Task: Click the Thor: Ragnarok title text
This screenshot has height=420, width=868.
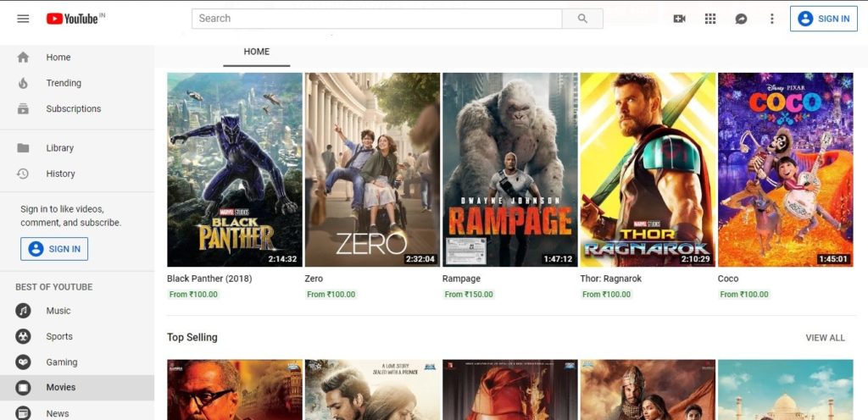Action: tap(610, 279)
